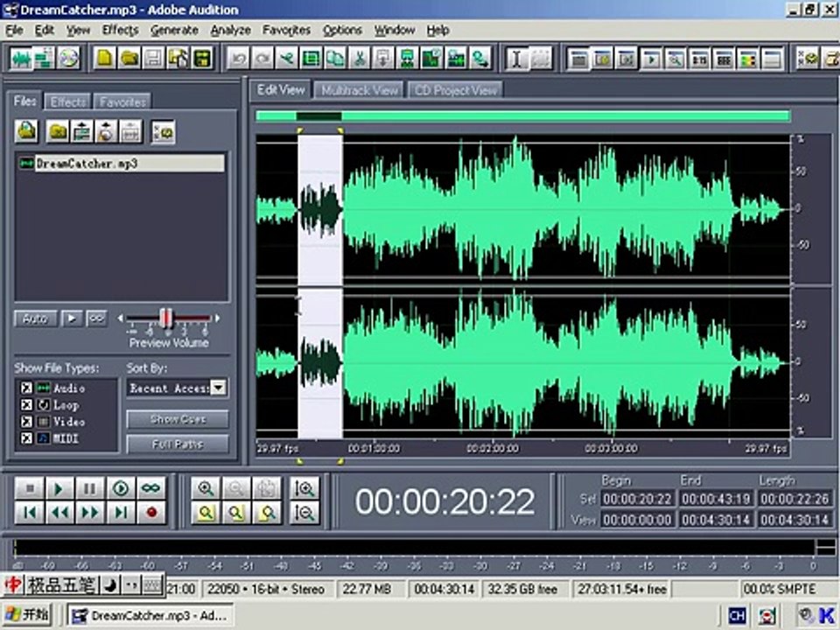840x630 pixels.
Task: Open a file via the toolbar folder icon
Action: coord(129,58)
